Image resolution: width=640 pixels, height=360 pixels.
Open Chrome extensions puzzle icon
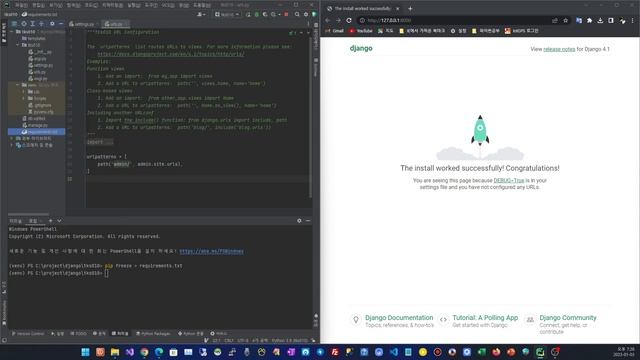(589, 20)
